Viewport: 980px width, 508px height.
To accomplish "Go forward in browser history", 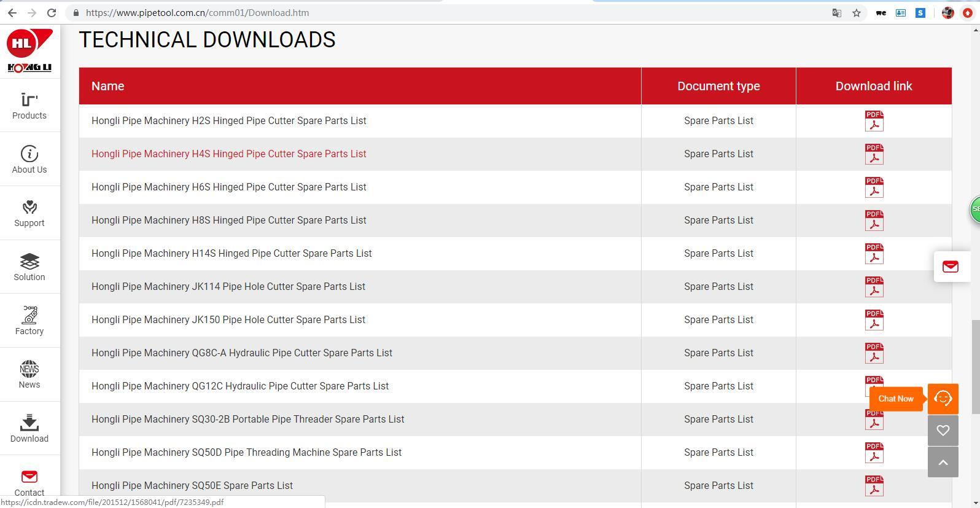I will pos(32,13).
